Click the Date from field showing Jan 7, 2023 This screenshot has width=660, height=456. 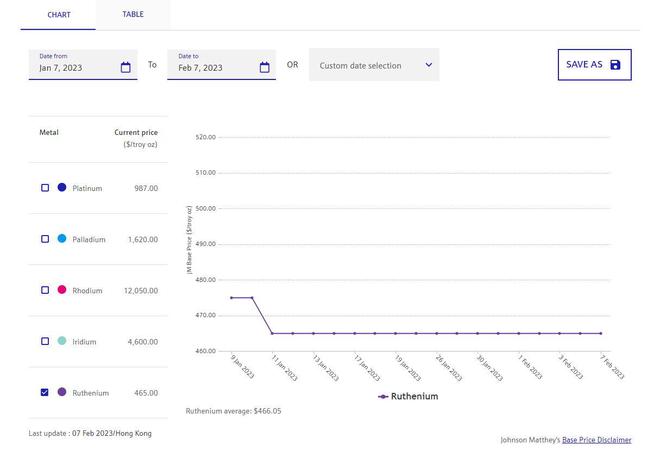click(75, 68)
